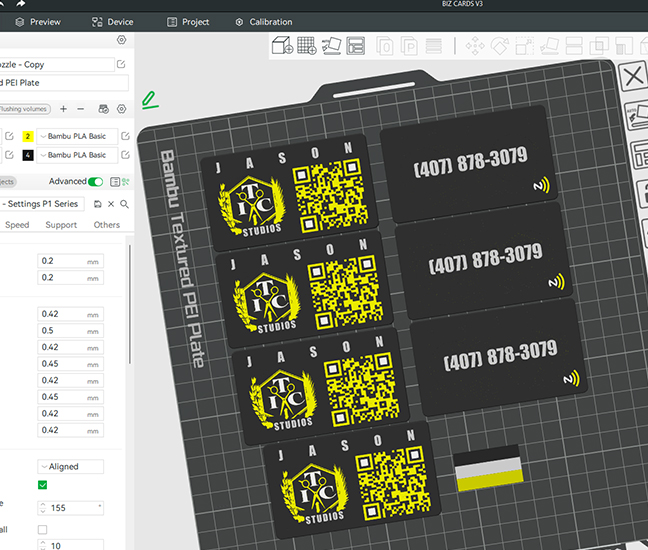Open printer settings gear at panel top

coord(121,40)
